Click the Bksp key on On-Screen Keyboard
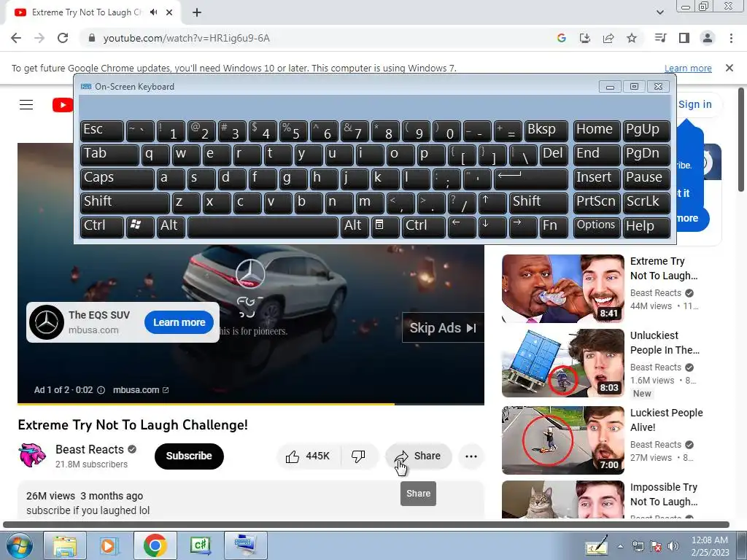This screenshot has height=560, width=747. click(x=546, y=131)
